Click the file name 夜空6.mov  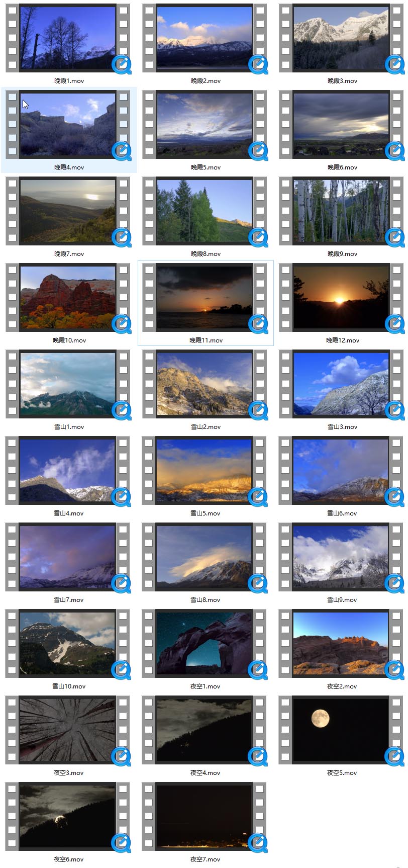tap(69, 859)
